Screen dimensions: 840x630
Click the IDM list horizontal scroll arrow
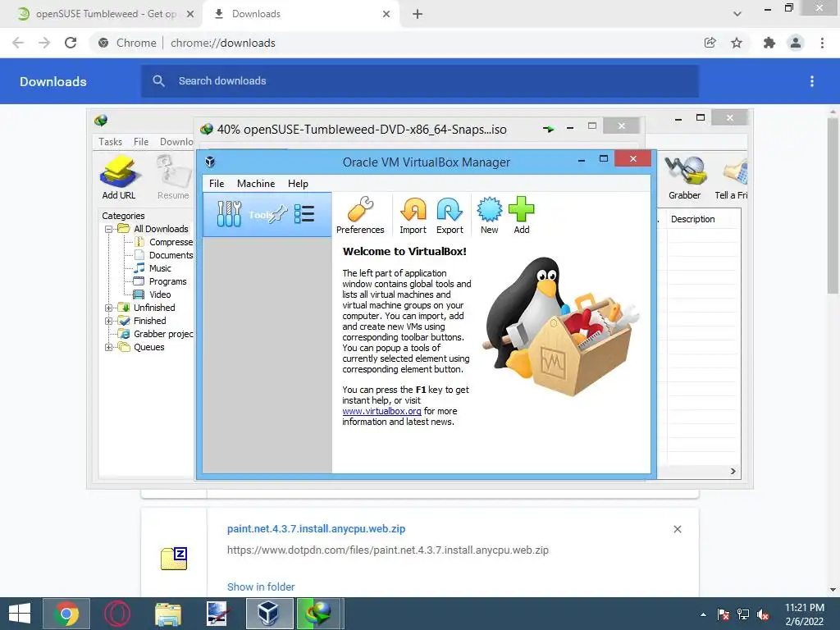[733, 472]
